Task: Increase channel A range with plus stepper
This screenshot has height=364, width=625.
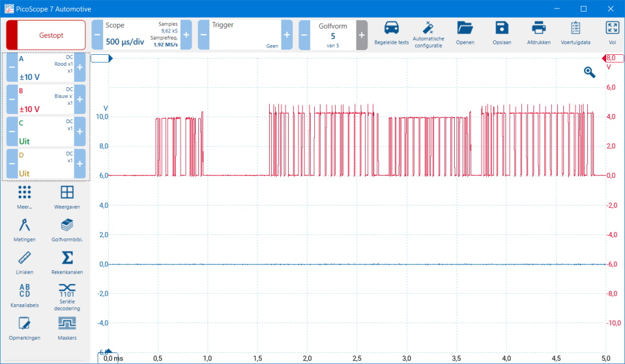Action: tap(79, 68)
